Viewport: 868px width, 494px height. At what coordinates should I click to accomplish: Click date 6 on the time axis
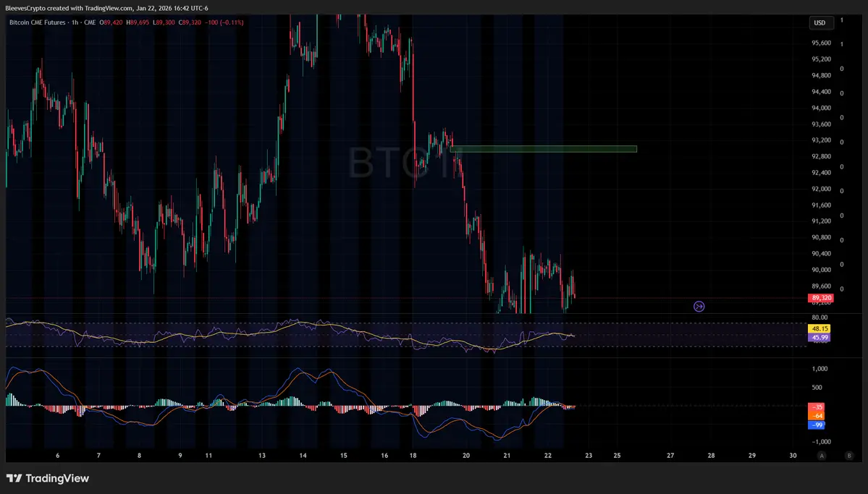pos(58,456)
